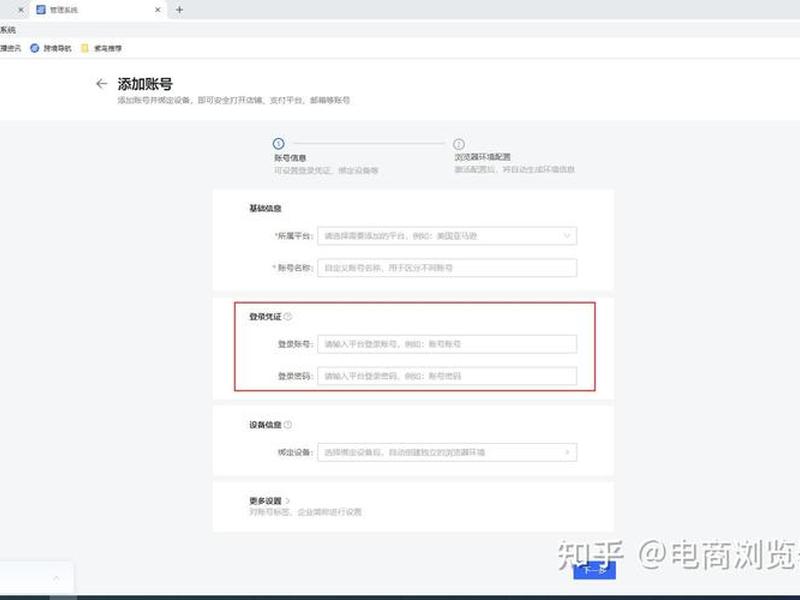The width and height of the screenshot is (800, 600).
Task: Click the 基础信息 section title
Action: click(265, 208)
